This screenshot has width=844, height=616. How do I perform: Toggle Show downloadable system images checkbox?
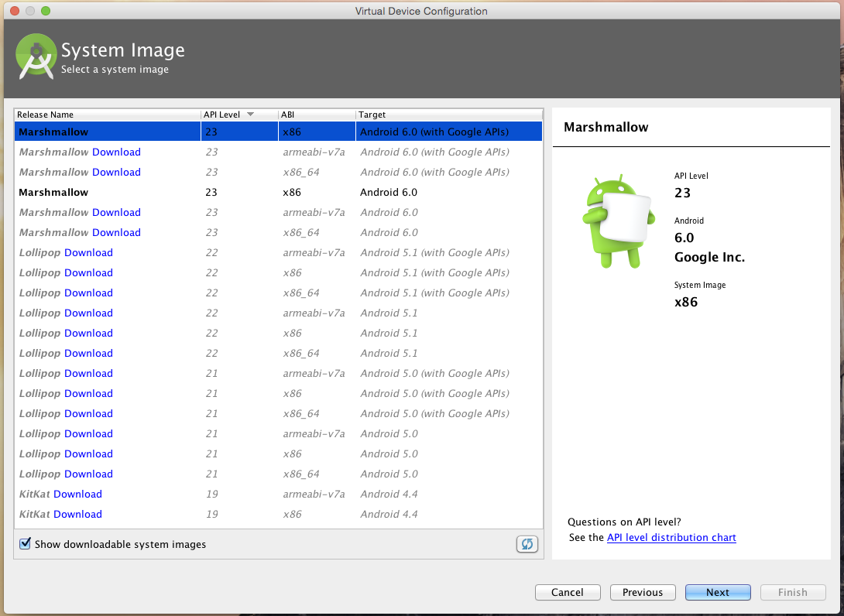tap(26, 544)
